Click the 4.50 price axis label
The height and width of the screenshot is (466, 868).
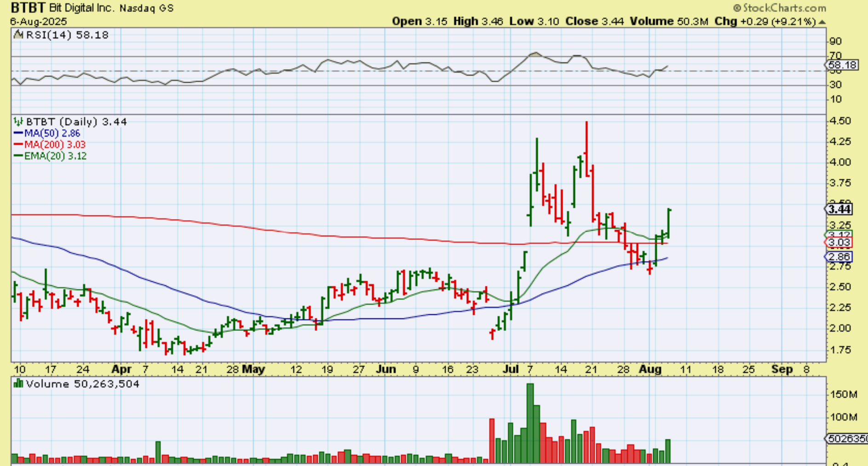840,121
